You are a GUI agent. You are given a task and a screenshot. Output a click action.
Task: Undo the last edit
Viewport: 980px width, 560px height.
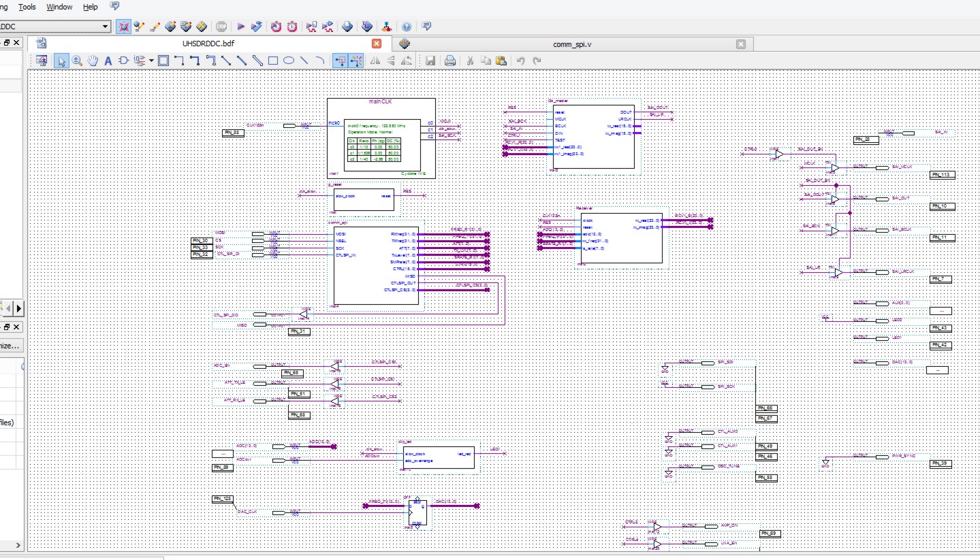(521, 61)
